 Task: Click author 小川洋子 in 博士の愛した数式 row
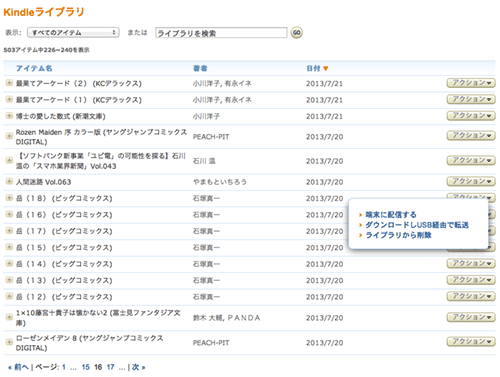(x=206, y=116)
